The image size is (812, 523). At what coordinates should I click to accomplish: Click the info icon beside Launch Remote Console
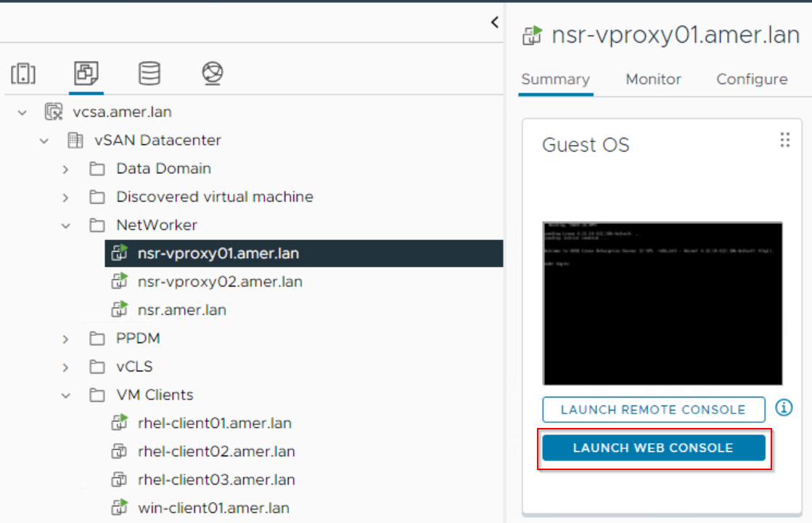(x=784, y=408)
